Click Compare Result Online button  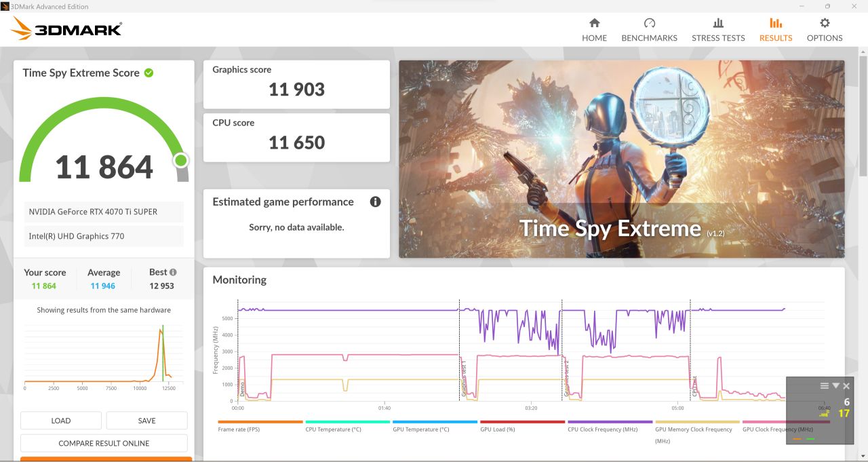click(x=104, y=443)
